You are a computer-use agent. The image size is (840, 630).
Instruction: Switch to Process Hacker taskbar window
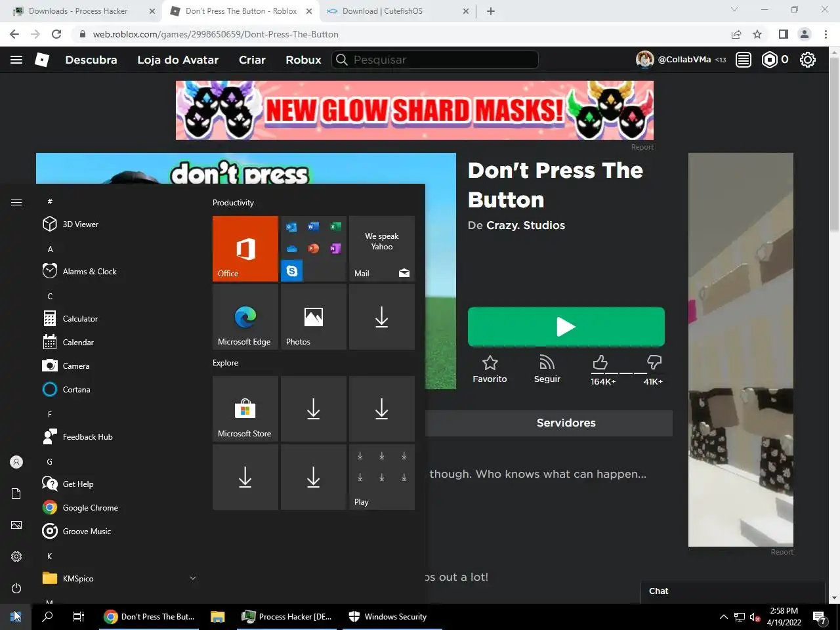pos(287,617)
